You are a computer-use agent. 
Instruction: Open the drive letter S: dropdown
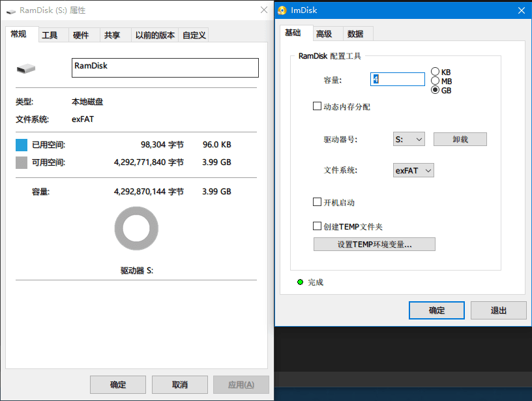point(409,139)
